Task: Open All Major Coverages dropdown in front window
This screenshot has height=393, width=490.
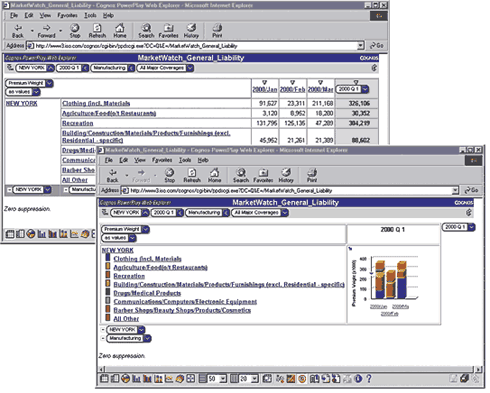Action: (285, 213)
